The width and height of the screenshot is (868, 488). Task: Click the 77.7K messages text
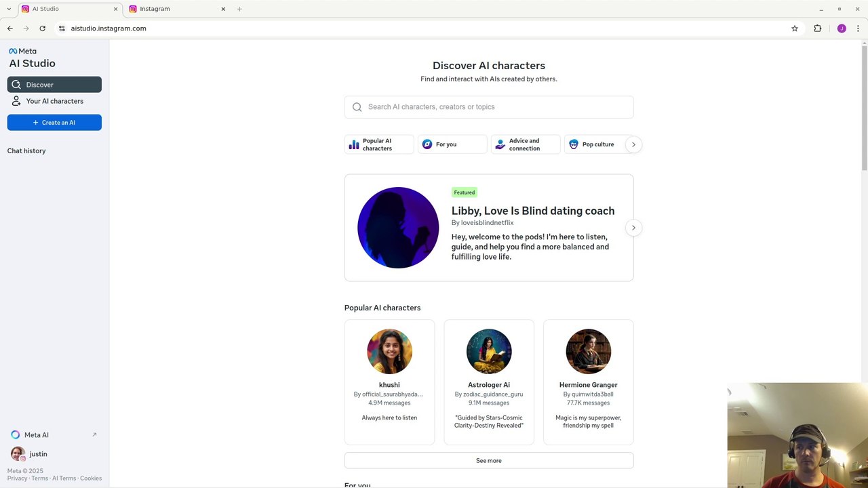pos(589,403)
